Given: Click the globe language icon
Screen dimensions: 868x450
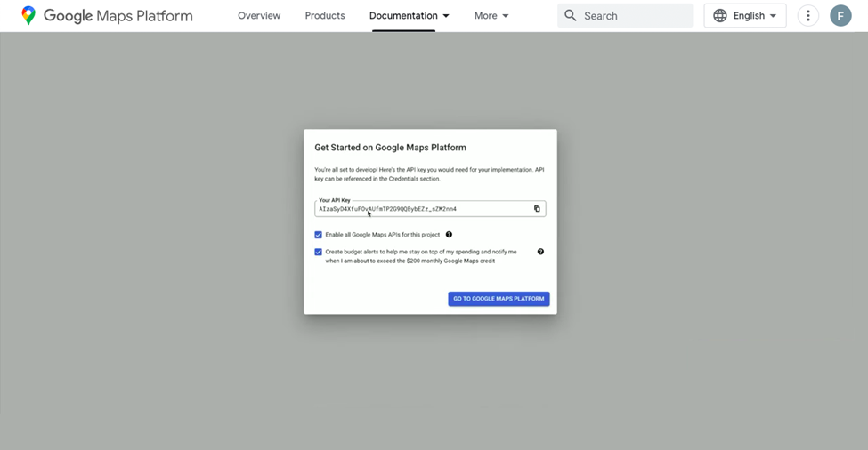Looking at the screenshot, I should point(719,15).
